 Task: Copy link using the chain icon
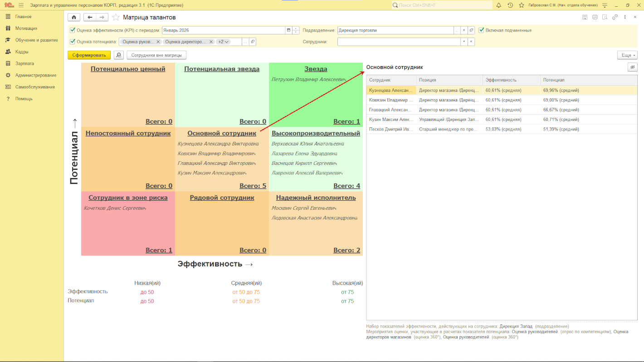[x=615, y=17]
